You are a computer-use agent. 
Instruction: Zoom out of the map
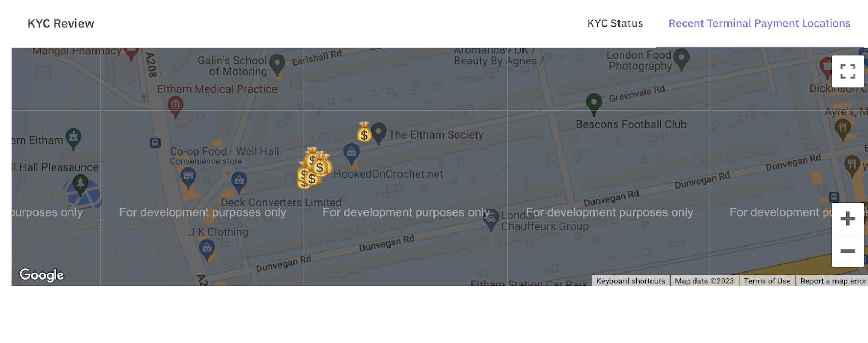(x=847, y=251)
